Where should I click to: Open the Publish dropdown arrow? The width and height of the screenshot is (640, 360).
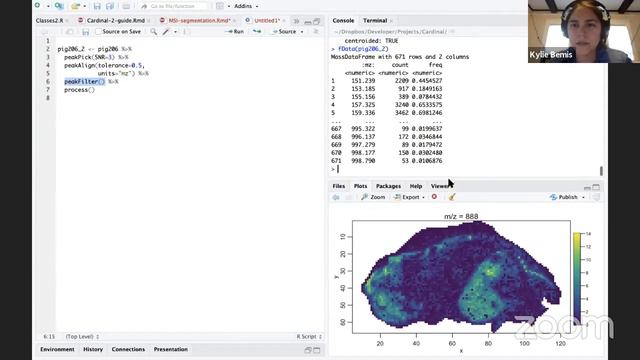tap(583, 198)
